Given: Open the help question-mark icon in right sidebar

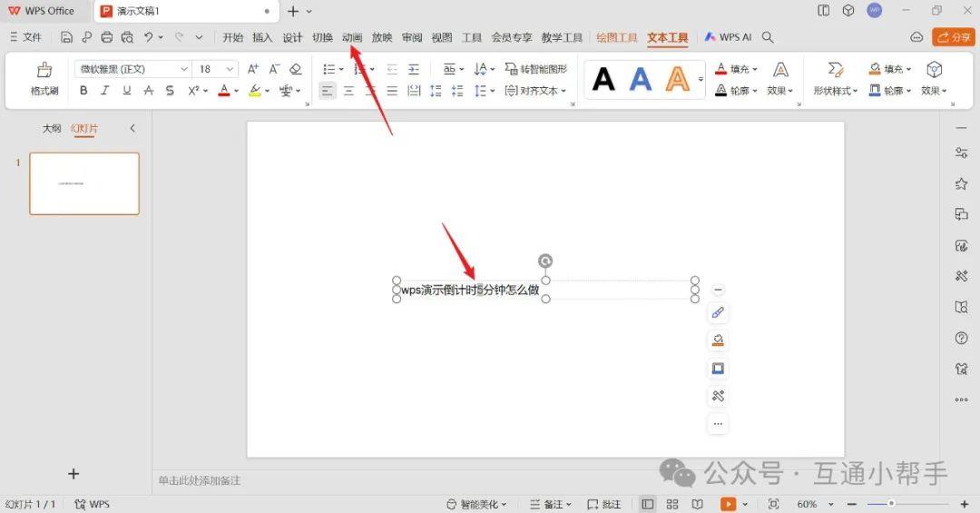Looking at the screenshot, I should [x=961, y=338].
